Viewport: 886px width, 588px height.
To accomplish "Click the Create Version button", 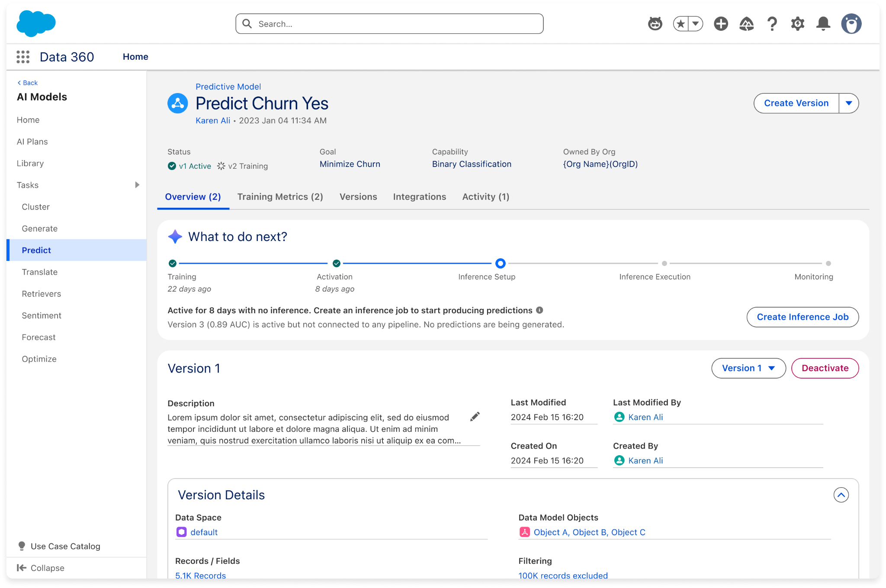I will pyautogui.click(x=796, y=103).
